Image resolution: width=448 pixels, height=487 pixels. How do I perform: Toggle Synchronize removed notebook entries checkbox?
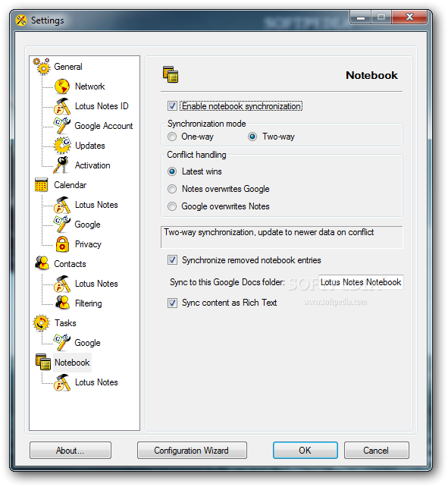(172, 259)
